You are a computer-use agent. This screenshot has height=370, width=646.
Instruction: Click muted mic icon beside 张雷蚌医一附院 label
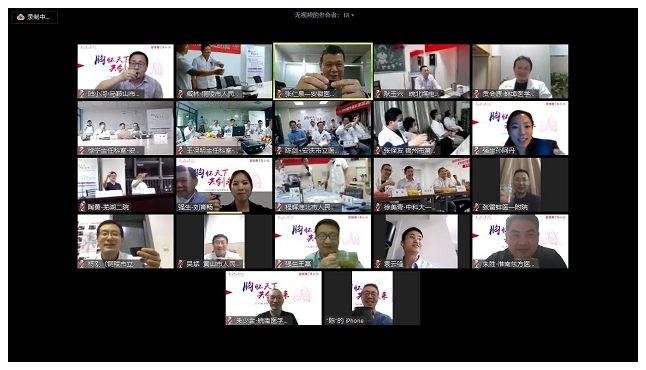[477, 207]
